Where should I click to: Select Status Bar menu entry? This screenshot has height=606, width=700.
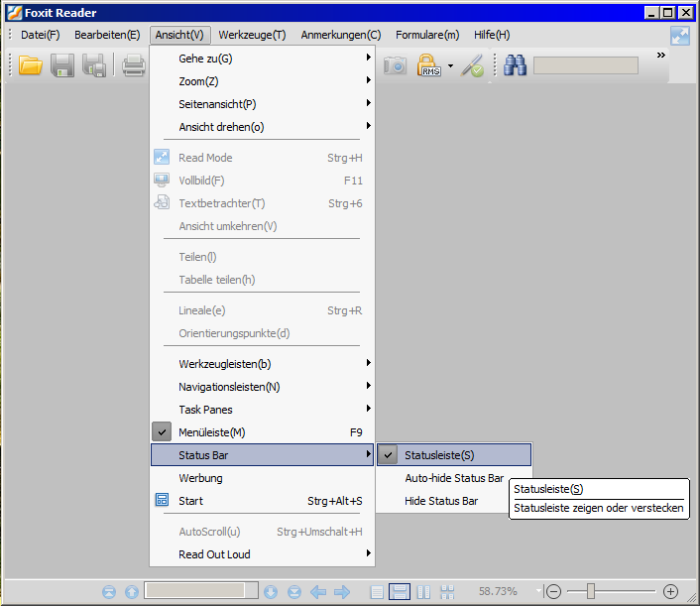pos(262,455)
